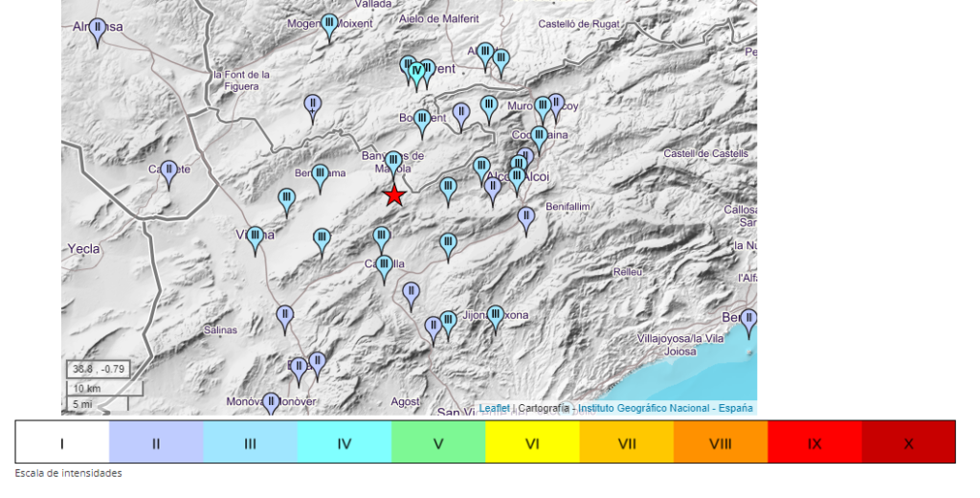Select the marker at Jijona/Xixona
This screenshot has width=980, height=498.
pyautogui.click(x=495, y=315)
